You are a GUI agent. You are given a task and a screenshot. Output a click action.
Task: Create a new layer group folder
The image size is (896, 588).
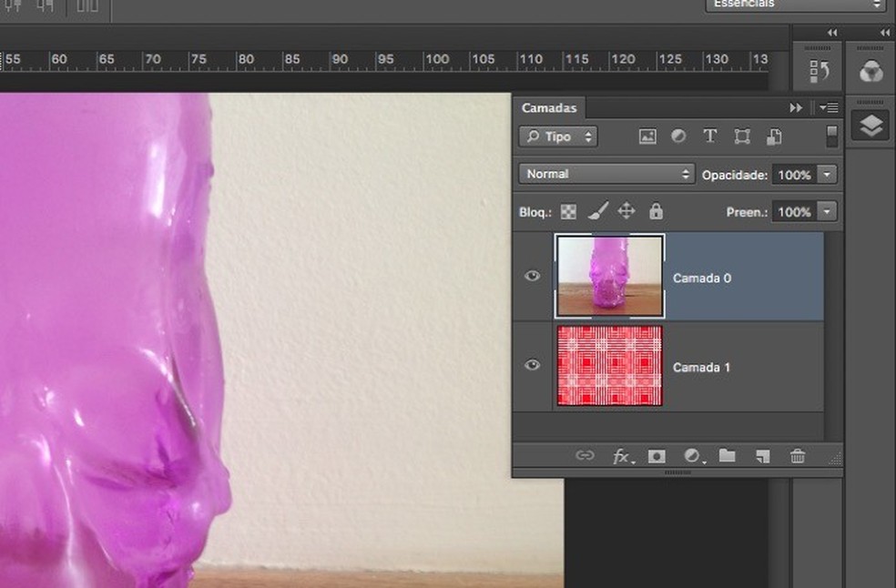[727, 456]
